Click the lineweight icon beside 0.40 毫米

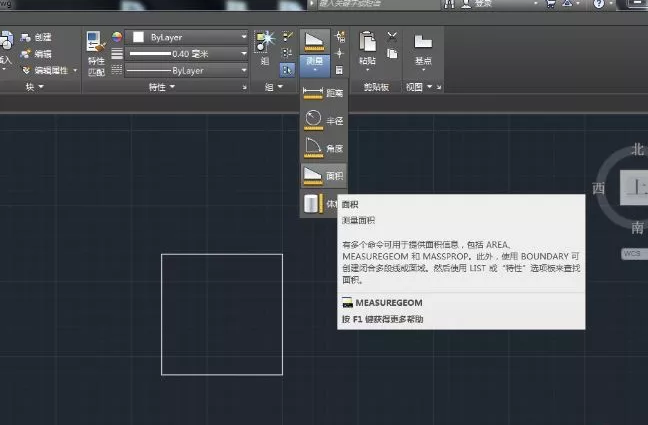click(117, 54)
